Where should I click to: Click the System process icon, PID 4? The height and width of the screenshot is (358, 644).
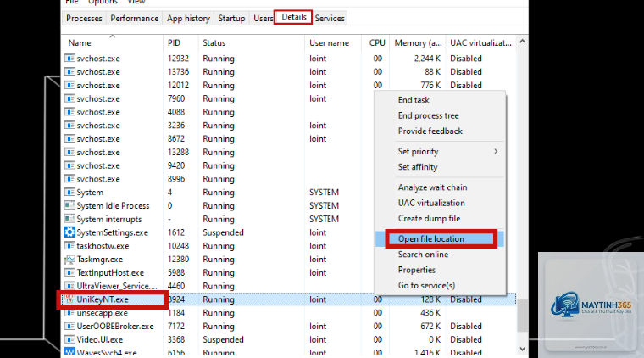pyautogui.click(x=69, y=193)
